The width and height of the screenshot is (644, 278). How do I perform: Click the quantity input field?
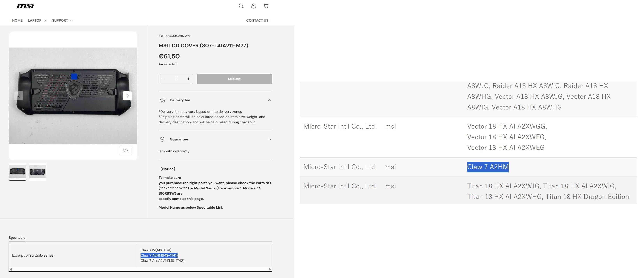(x=176, y=79)
